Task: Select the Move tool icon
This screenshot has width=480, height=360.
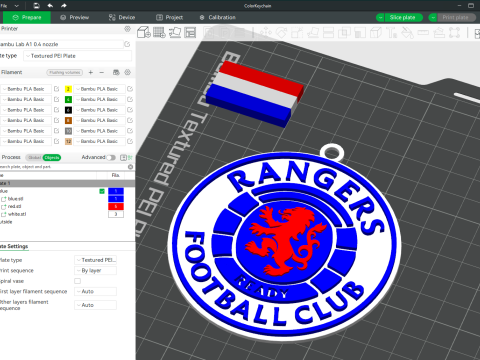Action: (266, 33)
